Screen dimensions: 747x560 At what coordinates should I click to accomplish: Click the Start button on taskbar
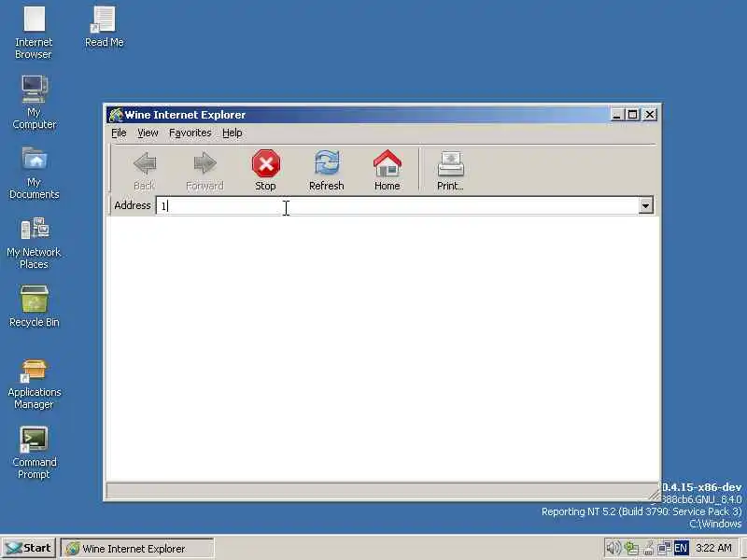click(29, 548)
